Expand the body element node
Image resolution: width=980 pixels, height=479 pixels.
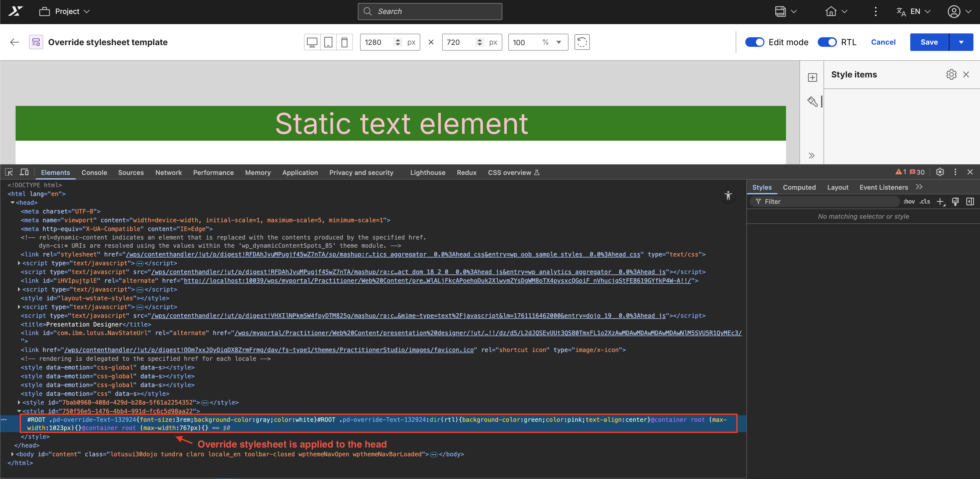[13, 454]
